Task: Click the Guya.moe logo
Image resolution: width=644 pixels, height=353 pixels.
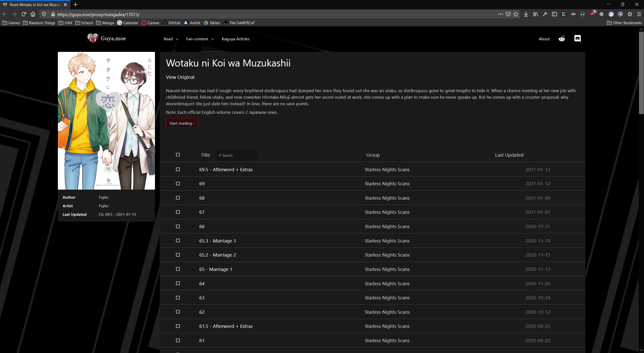Action: [x=107, y=39]
